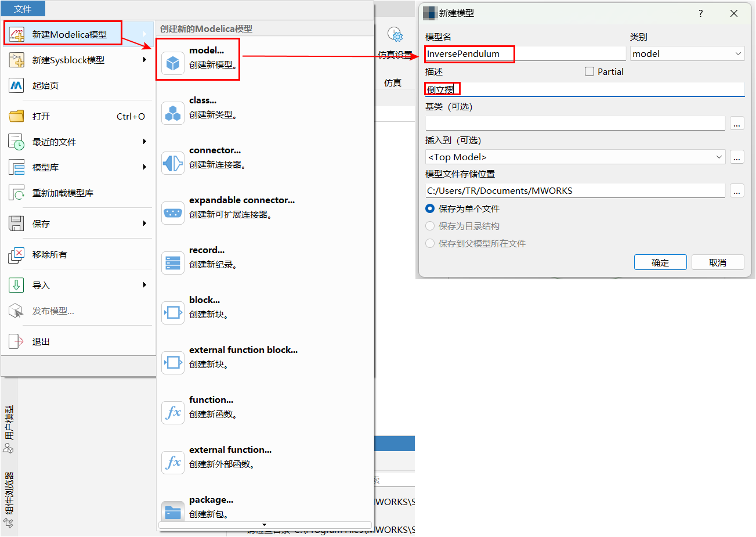The height and width of the screenshot is (537, 756).
Task: Click the connector icon
Action: point(173,163)
